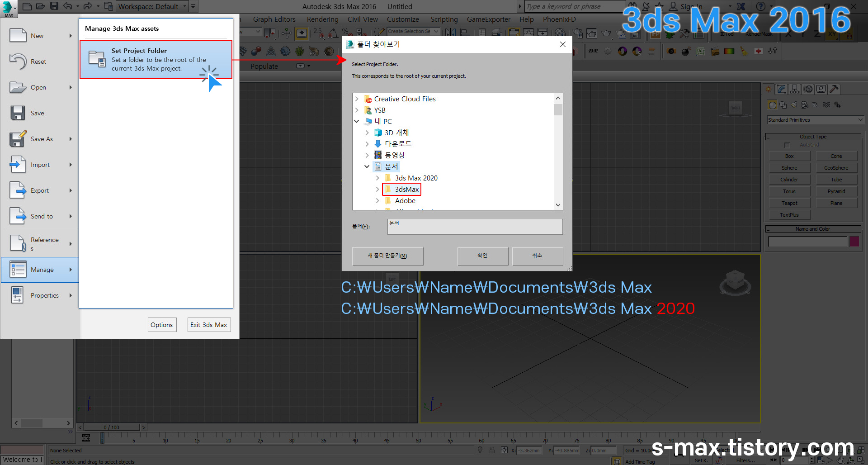This screenshot has width=868, height=465.
Task: Select the Motion panel tab icon
Action: tap(808, 89)
